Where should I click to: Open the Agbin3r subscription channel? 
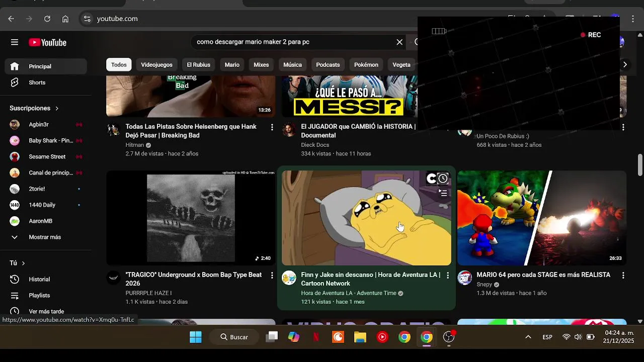pyautogui.click(x=46, y=124)
